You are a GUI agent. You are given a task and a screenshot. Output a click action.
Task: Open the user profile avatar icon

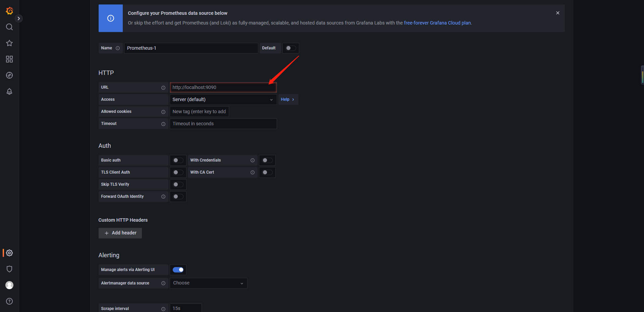[x=9, y=285]
